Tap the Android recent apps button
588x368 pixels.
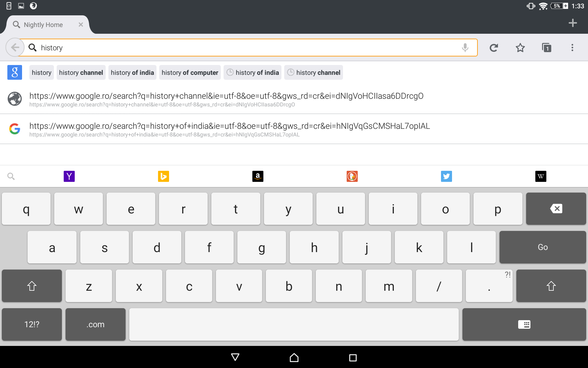click(353, 357)
